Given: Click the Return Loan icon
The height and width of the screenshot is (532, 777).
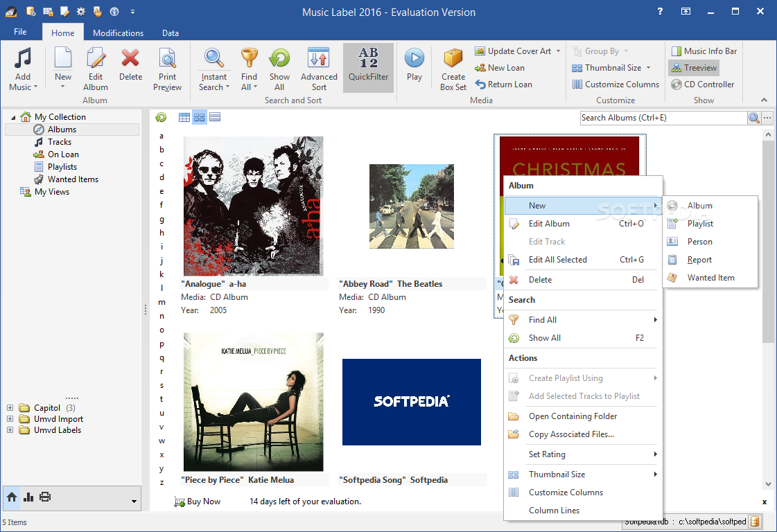Looking at the screenshot, I should [504, 85].
